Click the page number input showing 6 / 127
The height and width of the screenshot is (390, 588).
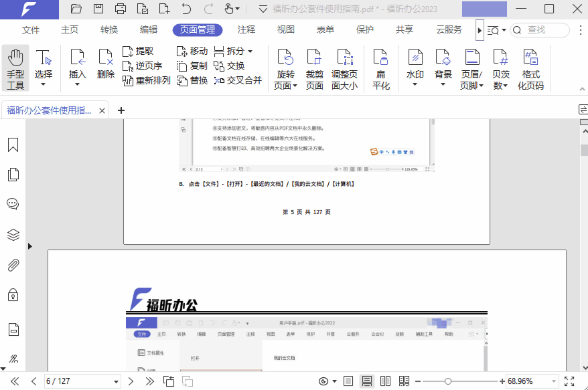[x=82, y=381]
